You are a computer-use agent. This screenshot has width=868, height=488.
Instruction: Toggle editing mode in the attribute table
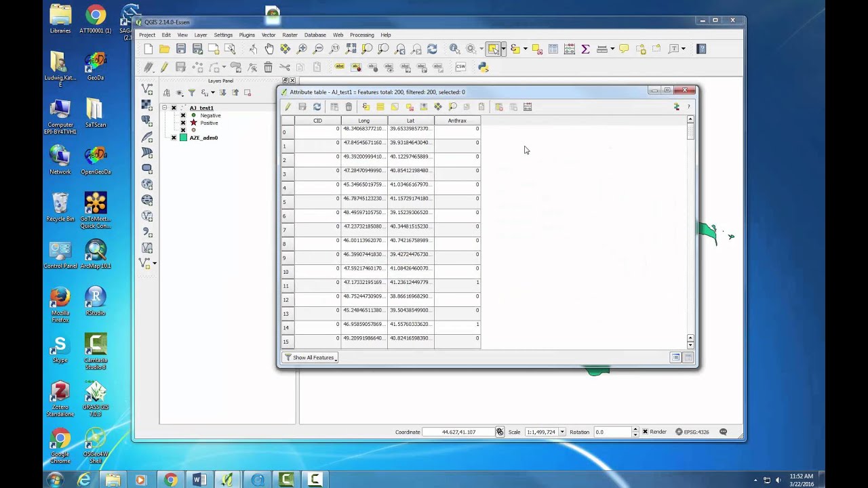[288, 107]
